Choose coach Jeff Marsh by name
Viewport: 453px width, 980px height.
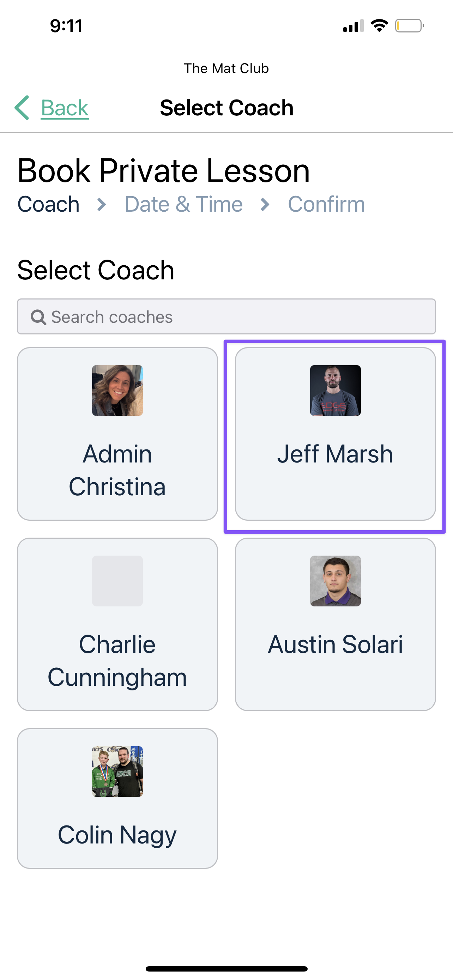point(335,454)
